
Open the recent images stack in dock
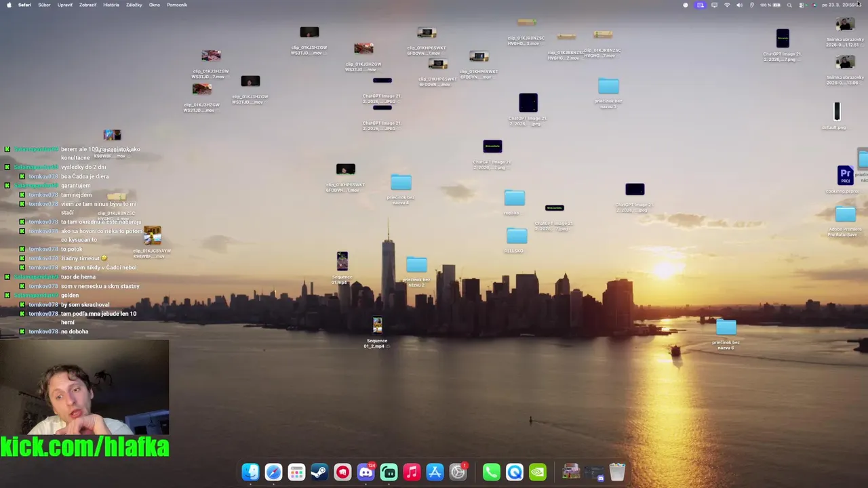click(x=571, y=472)
